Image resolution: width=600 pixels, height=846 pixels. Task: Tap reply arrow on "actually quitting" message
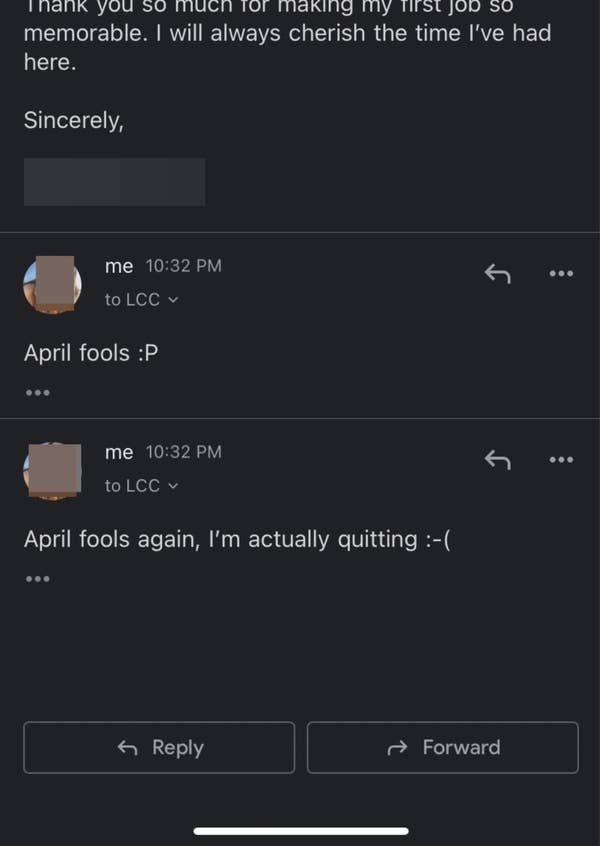497,460
